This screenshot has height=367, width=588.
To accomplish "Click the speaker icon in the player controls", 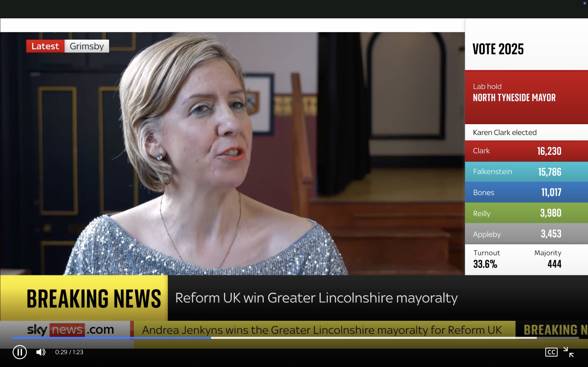I will tap(40, 352).
